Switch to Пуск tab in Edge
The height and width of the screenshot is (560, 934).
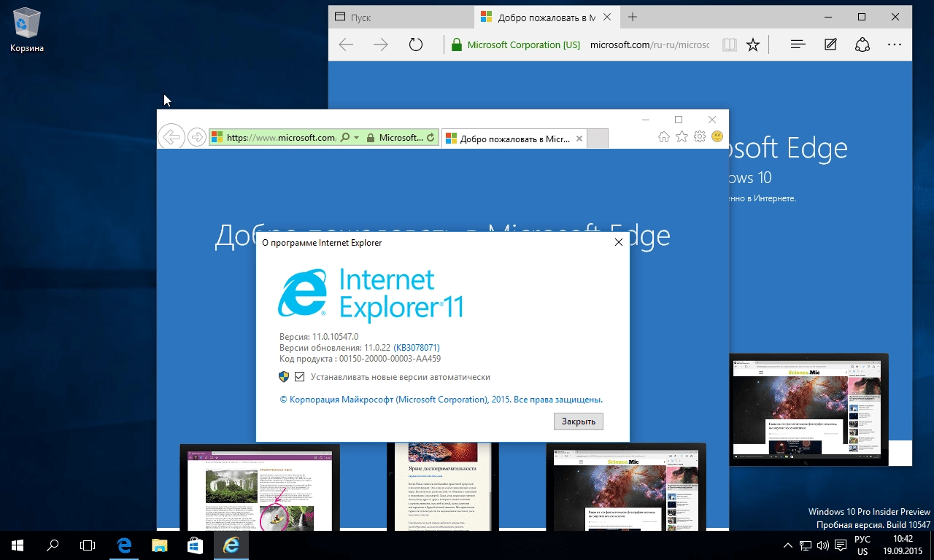click(402, 17)
